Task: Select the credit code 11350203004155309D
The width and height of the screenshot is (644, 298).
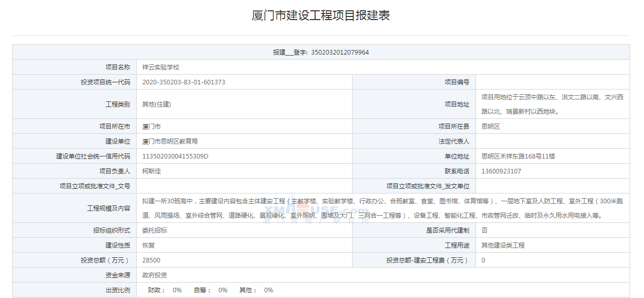Action: click(x=175, y=156)
